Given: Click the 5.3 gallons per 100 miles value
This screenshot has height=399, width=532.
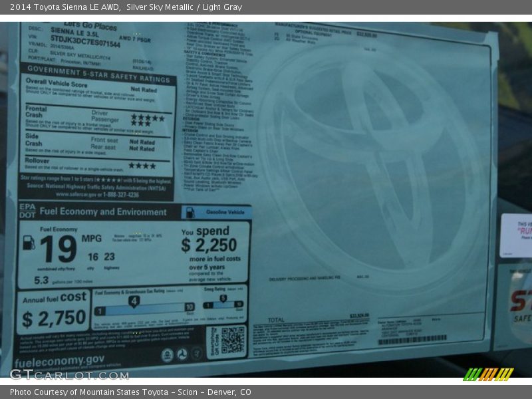Looking at the screenshot, I should [x=41, y=280].
